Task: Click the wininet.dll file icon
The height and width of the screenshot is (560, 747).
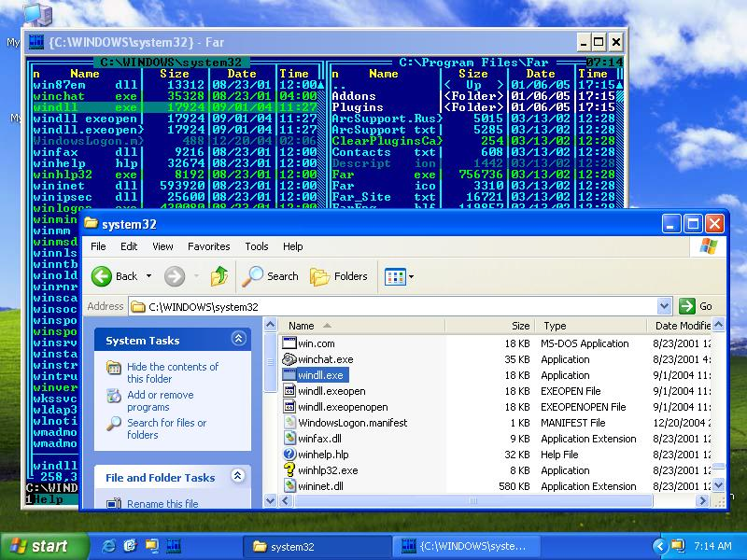Action: (x=289, y=486)
